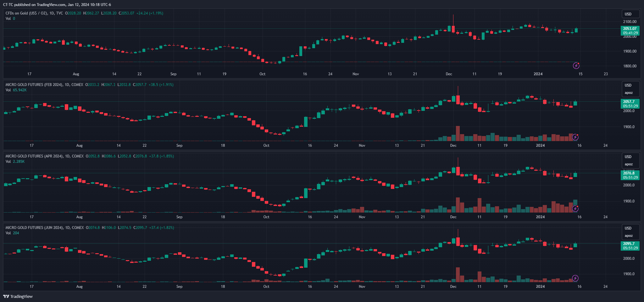Click the TradingView logo at bottom left
Viewport: 644px width, 302px height.
click(18, 296)
